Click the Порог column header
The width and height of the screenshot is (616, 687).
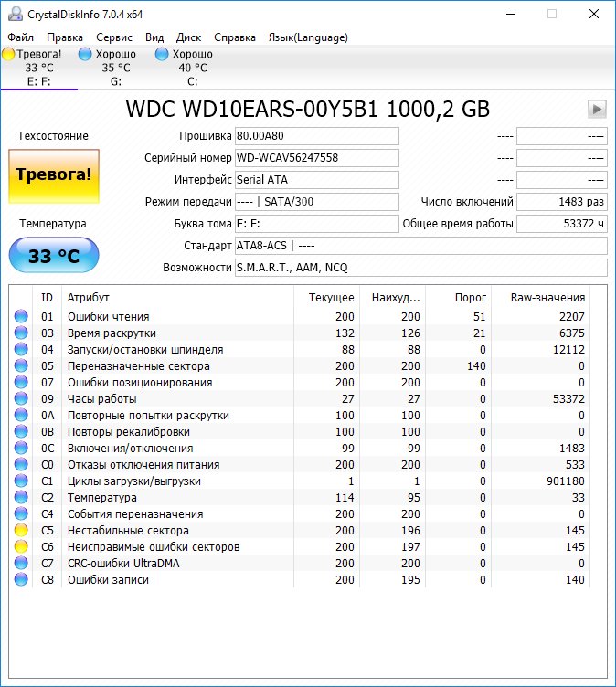pyautogui.click(x=458, y=298)
